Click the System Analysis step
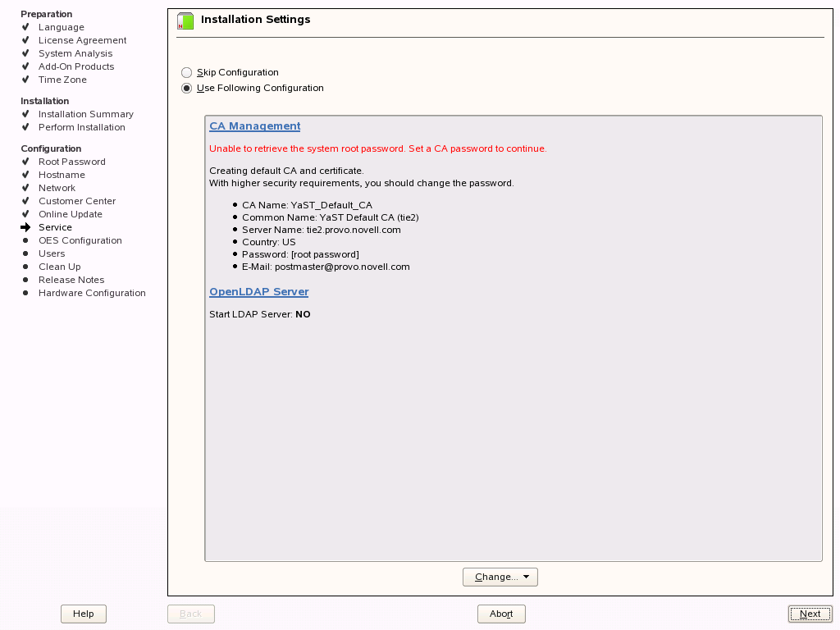This screenshot has width=840, height=630. coord(75,53)
